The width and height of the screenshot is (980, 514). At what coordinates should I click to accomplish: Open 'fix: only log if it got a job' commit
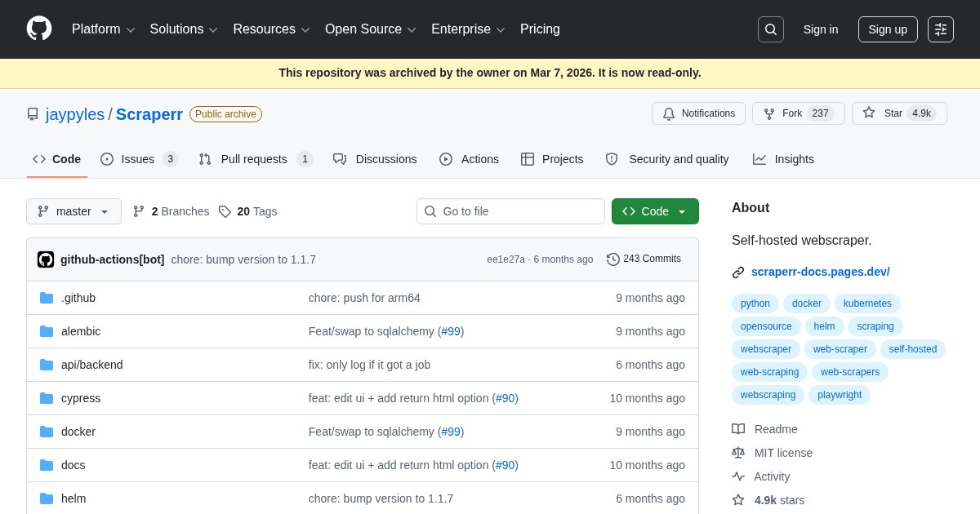(x=369, y=365)
